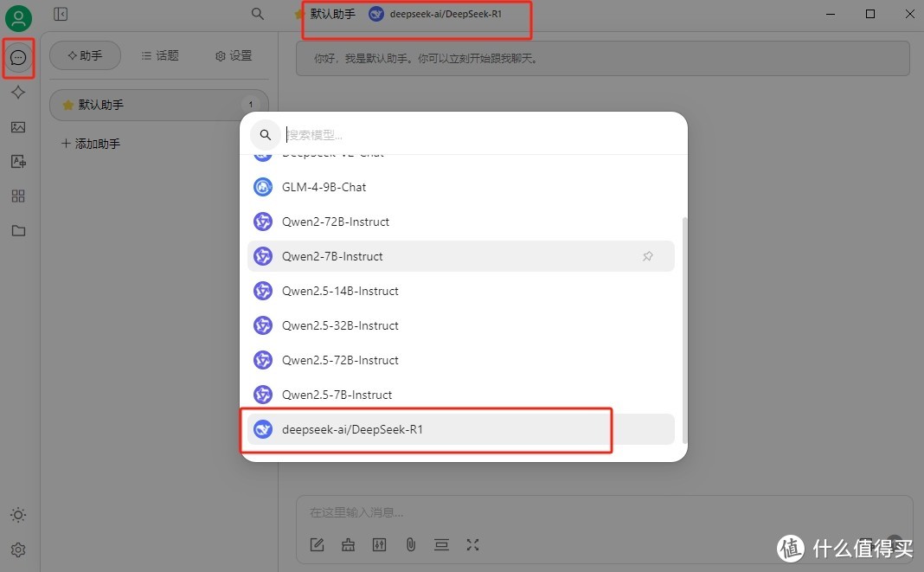
Task: Select Qwen2-7B-Instruct model
Action: [461, 256]
